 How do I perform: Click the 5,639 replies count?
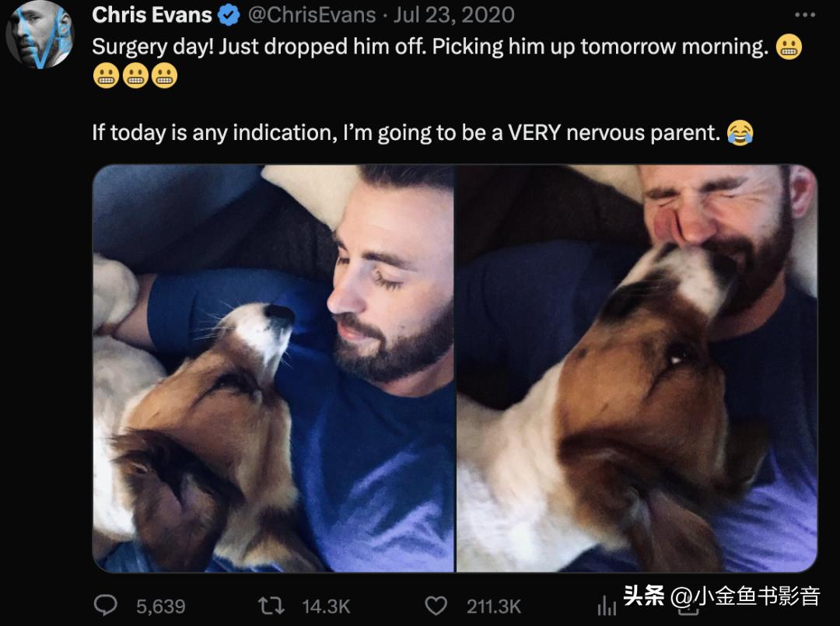(160, 606)
